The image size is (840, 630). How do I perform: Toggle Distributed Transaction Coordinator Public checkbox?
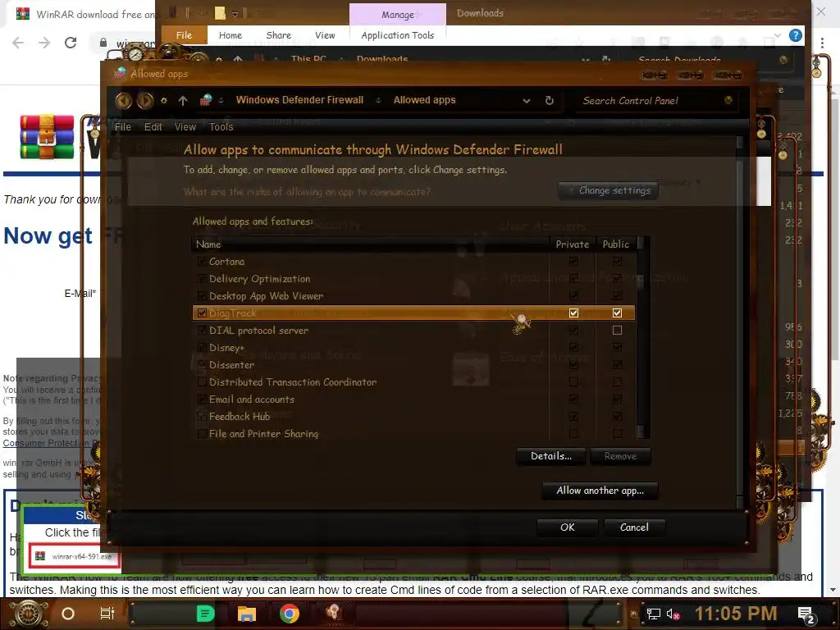(617, 382)
